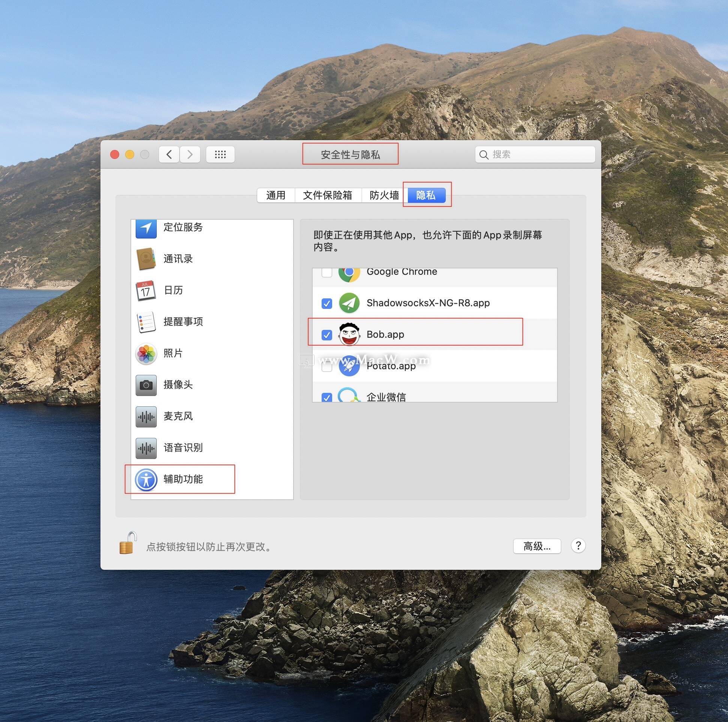Select the Reminders (提醒事项) icon

[146, 322]
